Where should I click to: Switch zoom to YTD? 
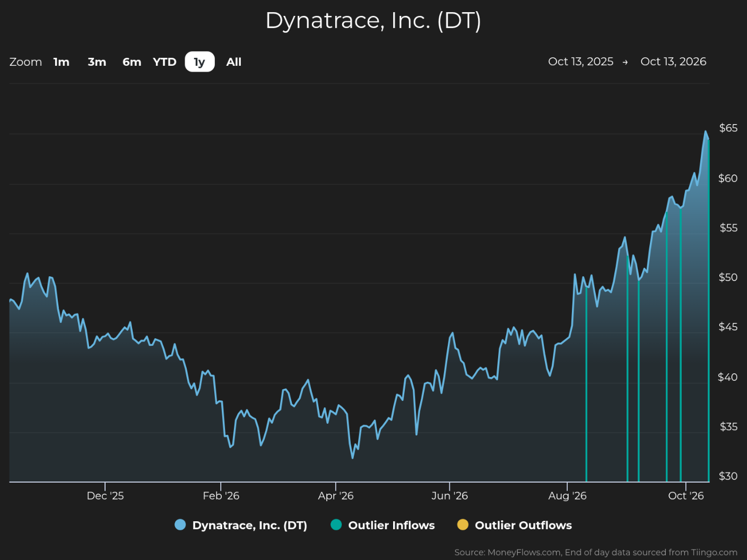pos(164,62)
